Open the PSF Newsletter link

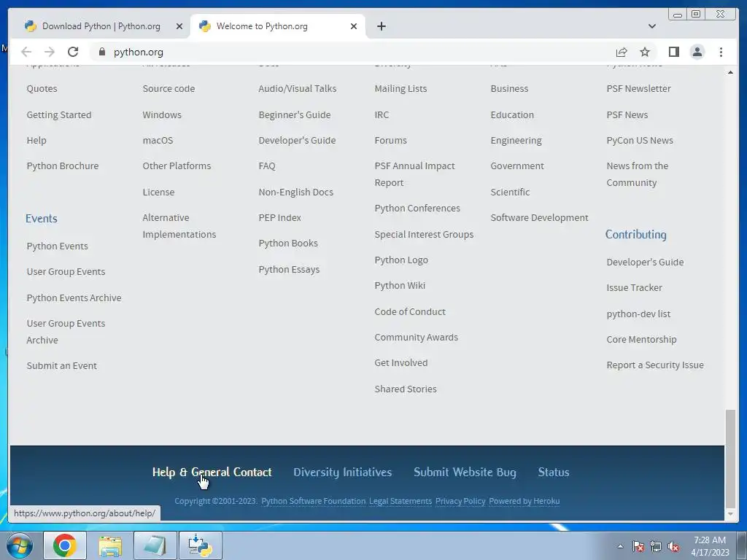pos(638,88)
